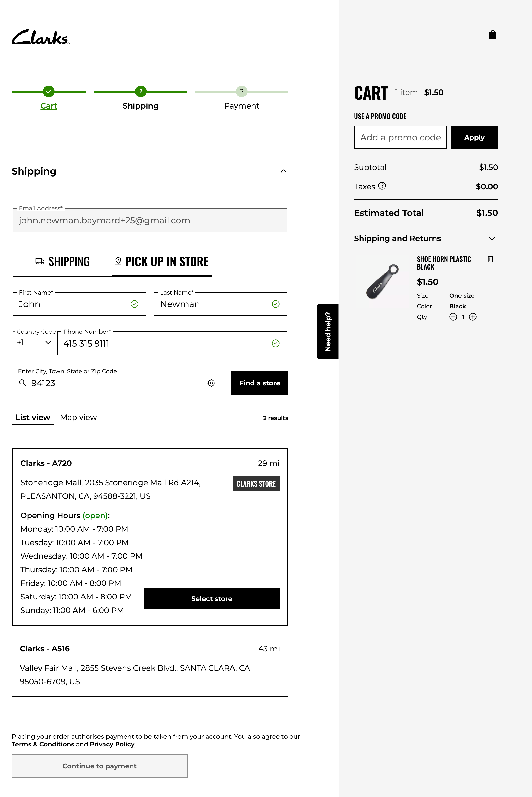Decrease quantity with minus icon
This screenshot has width=532, height=797.
pyautogui.click(x=453, y=317)
